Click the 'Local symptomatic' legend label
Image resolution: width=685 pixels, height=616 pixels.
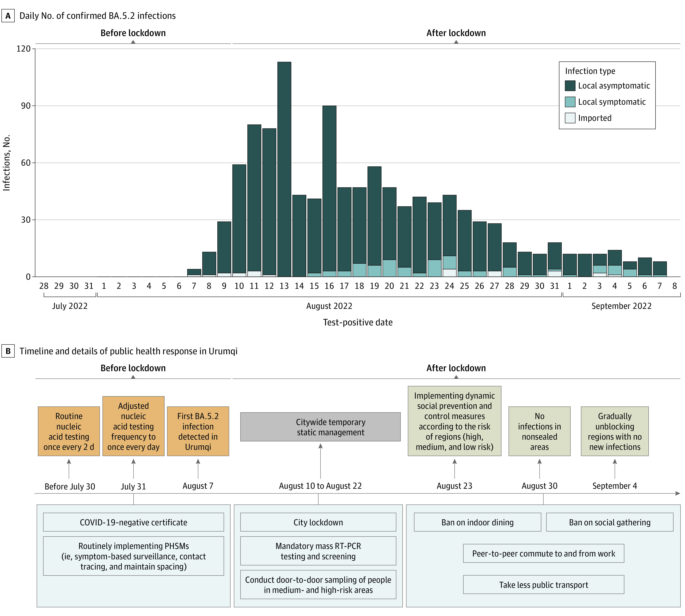[612, 102]
